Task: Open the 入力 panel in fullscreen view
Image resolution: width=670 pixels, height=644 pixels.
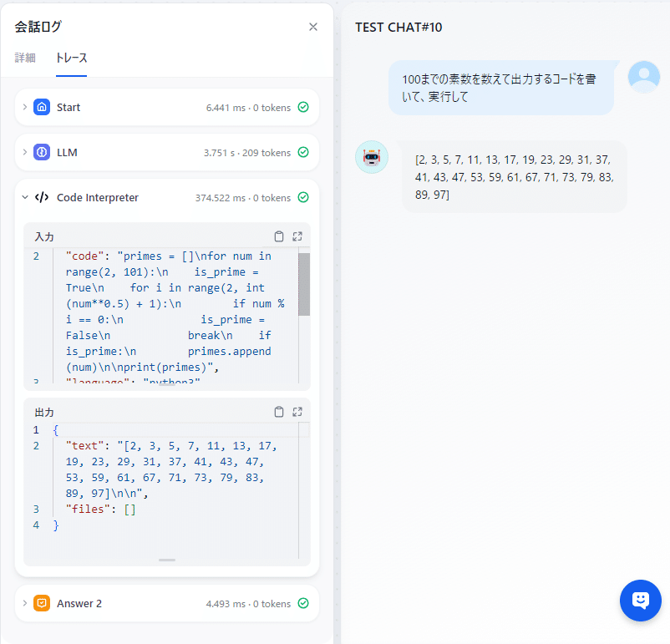Action: pos(297,236)
